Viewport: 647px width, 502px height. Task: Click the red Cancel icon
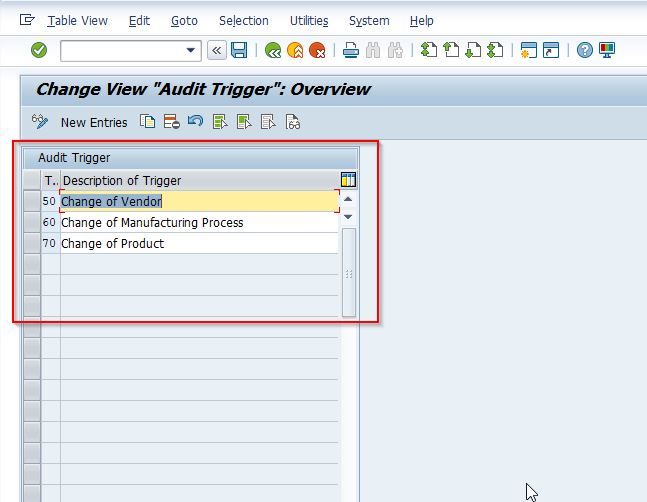[317, 50]
